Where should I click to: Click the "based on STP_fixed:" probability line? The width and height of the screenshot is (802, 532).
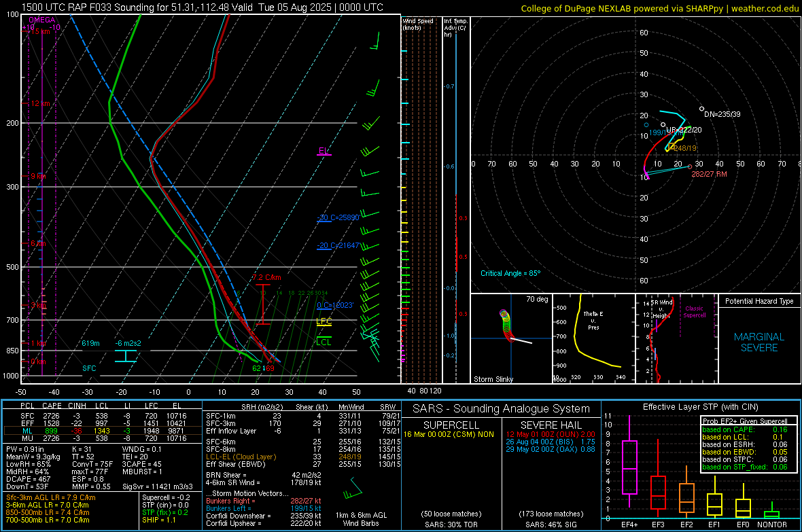tap(745, 467)
